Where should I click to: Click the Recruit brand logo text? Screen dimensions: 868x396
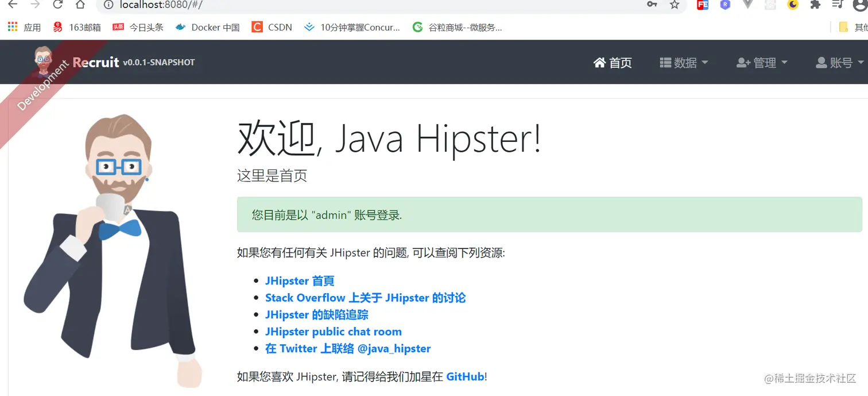[x=96, y=62]
